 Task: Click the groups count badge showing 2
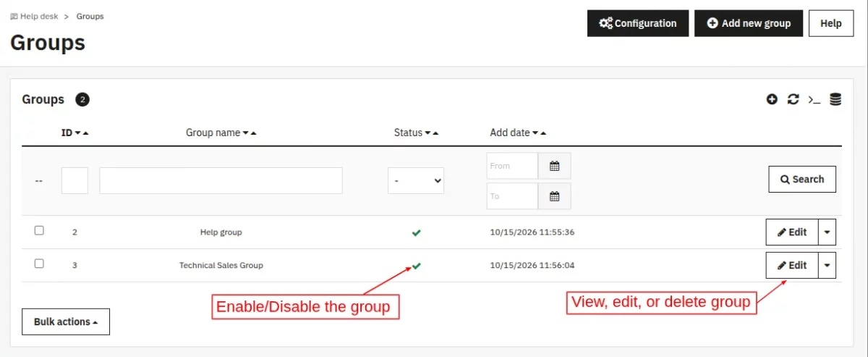[82, 99]
